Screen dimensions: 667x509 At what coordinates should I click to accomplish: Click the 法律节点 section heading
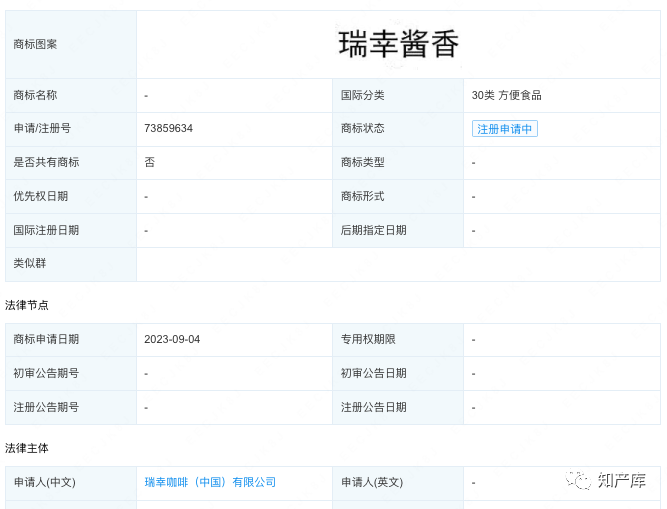27,305
